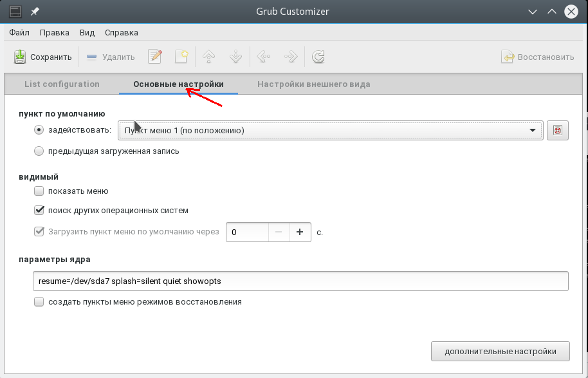
Task: Switch to List configuration tab
Action: [x=62, y=84]
